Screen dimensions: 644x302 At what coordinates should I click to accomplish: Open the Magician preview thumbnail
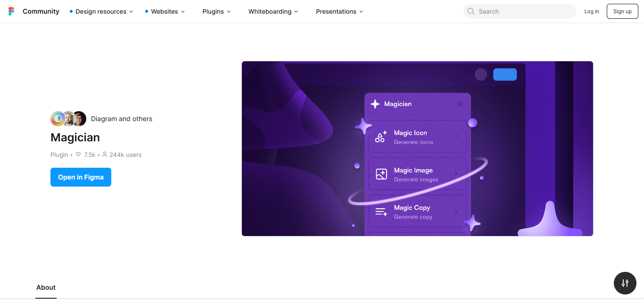tap(417, 148)
